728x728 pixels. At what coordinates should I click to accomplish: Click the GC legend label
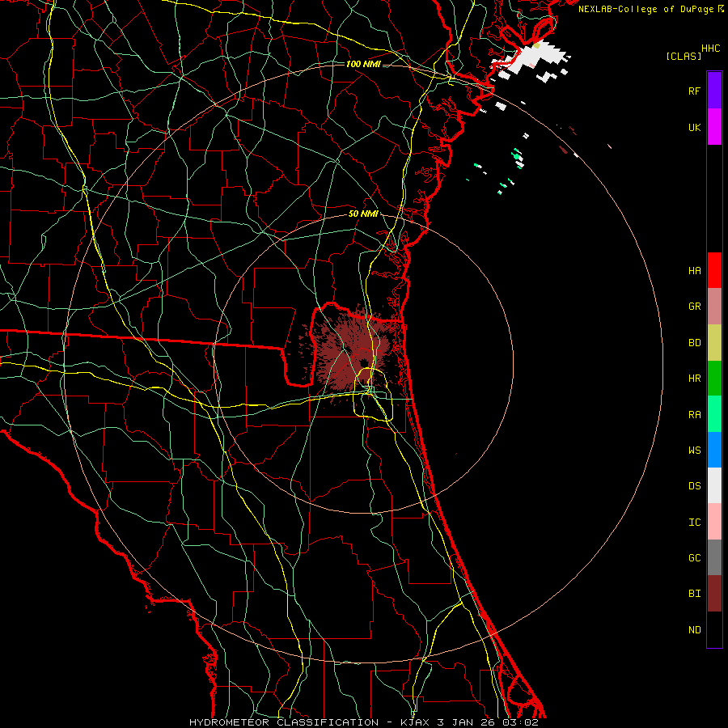tap(694, 558)
